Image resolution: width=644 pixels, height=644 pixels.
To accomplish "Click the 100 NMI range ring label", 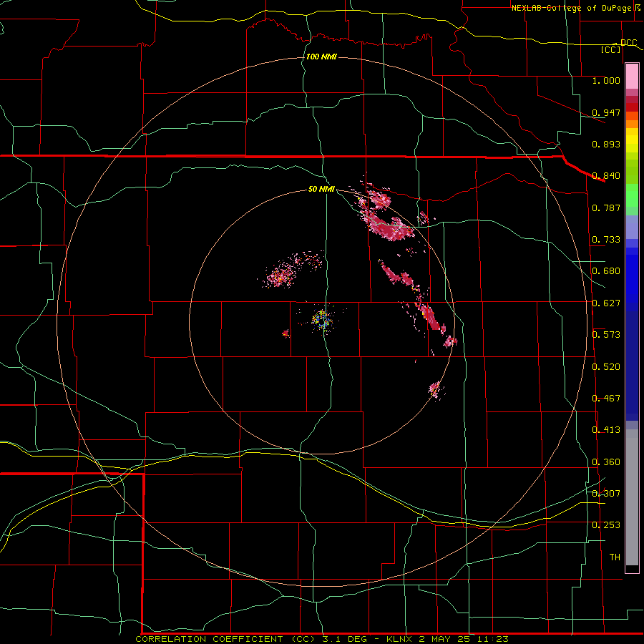I will [321, 57].
